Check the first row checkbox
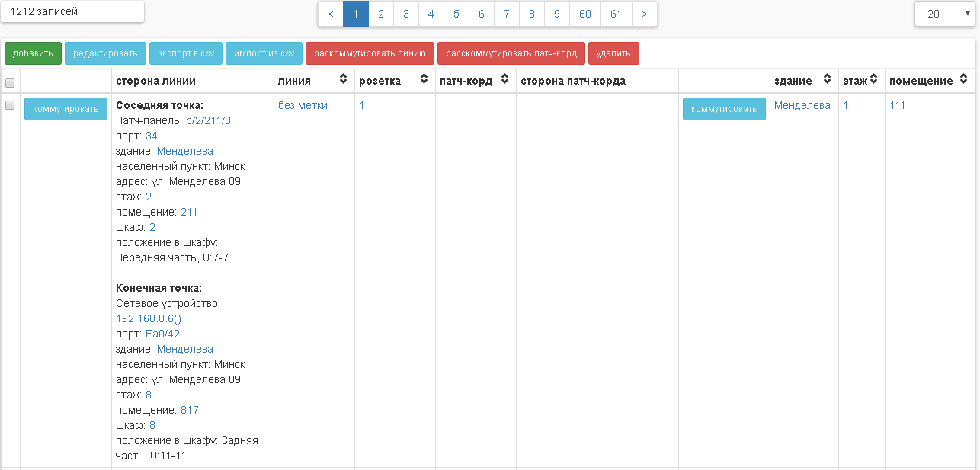 click(x=10, y=105)
